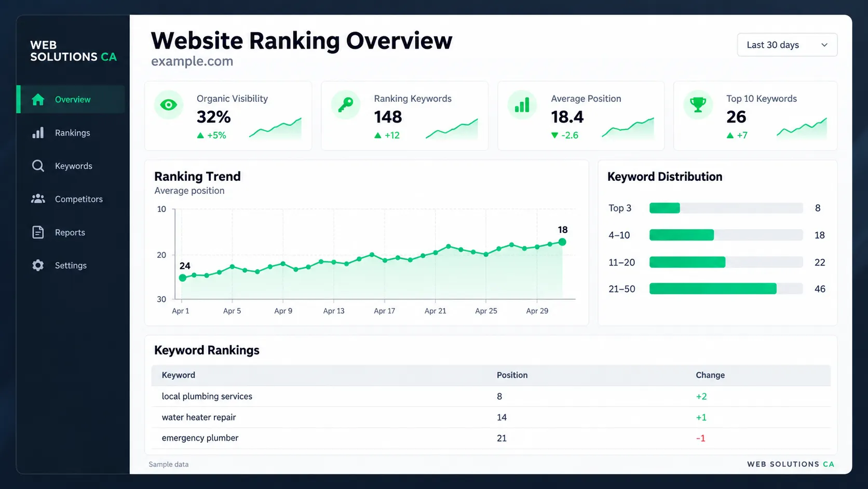Click the Competitors people icon

click(38, 199)
